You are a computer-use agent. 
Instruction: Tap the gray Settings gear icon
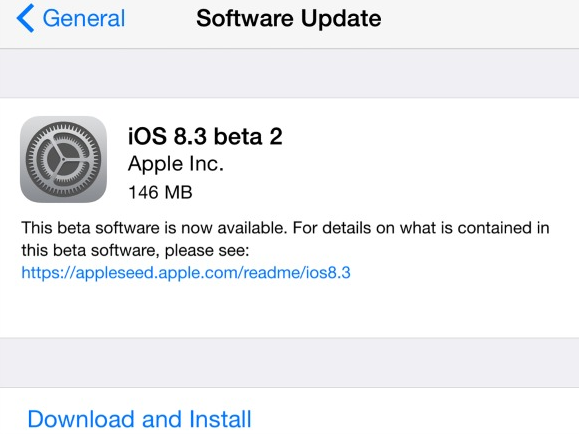click(x=64, y=159)
